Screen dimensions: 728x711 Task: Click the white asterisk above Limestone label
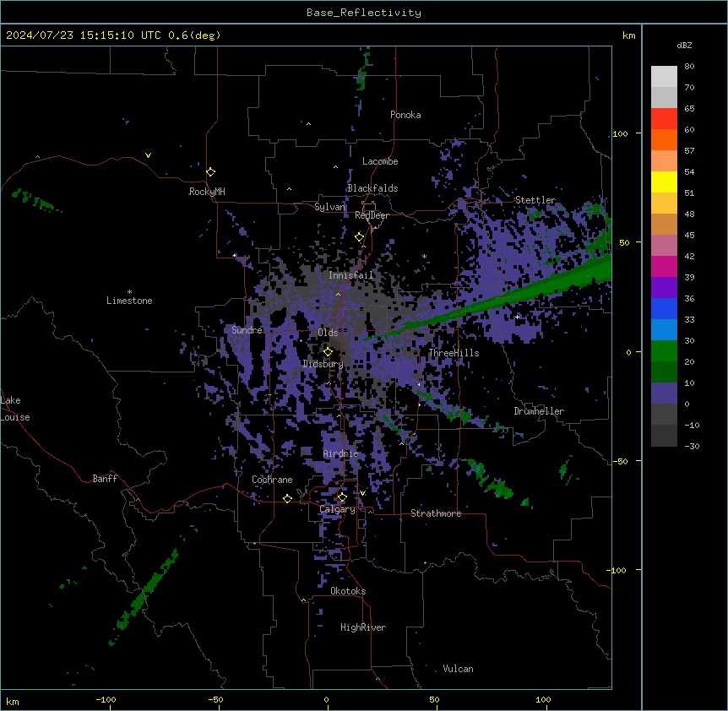tap(129, 292)
